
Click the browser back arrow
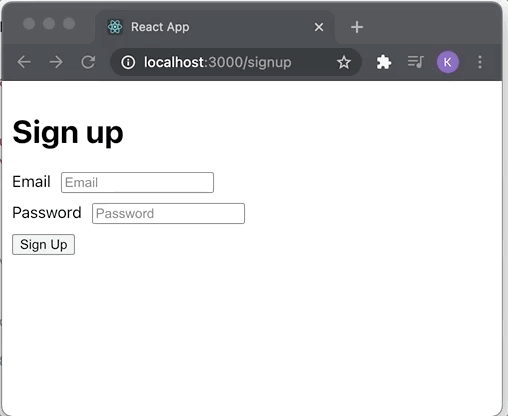tap(24, 62)
